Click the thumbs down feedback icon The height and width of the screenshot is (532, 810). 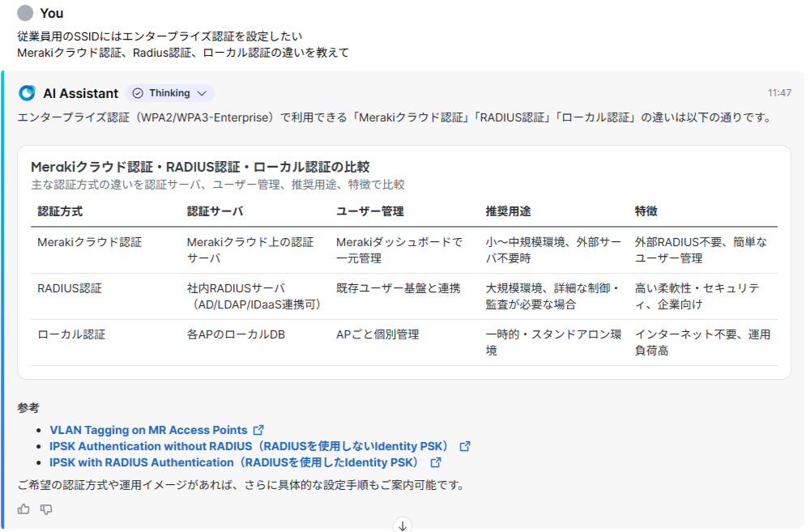point(46,509)
